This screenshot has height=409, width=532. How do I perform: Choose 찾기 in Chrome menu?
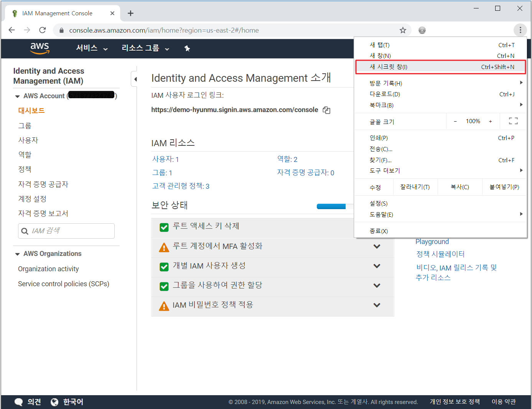440,160
